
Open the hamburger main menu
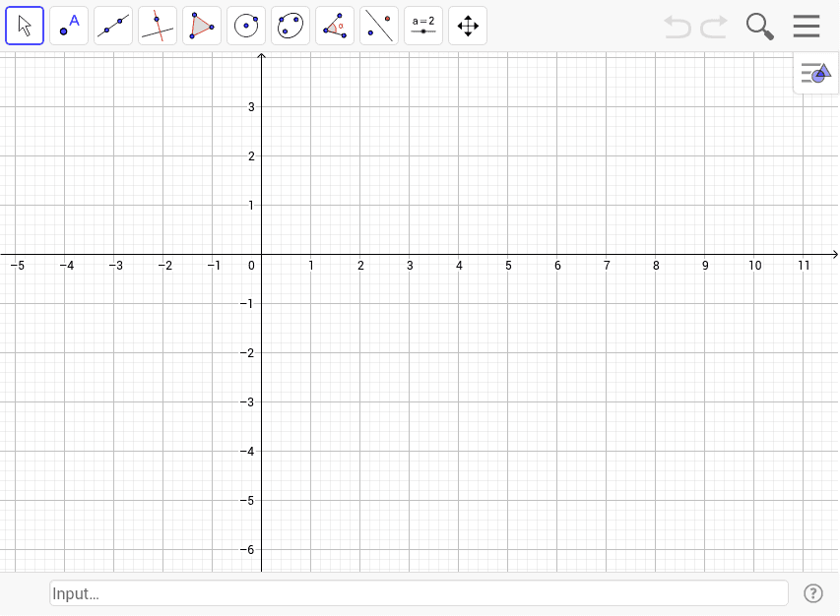tap(807, 26)
